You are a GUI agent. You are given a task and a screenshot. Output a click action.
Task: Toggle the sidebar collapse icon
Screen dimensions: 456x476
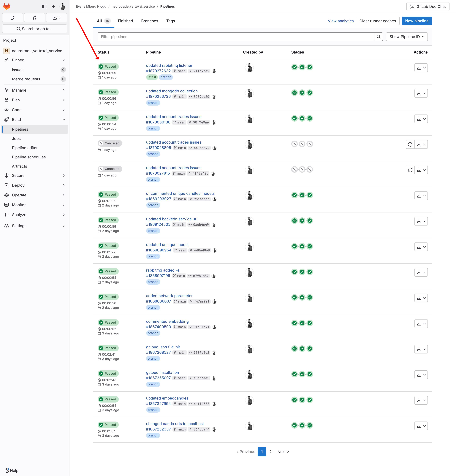tap(44, 7)
